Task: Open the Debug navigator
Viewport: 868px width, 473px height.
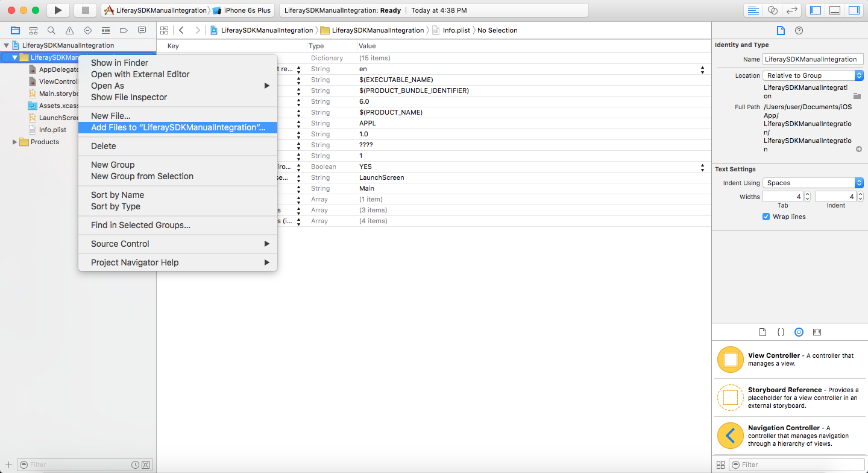Action: click(x=105, y=30)
